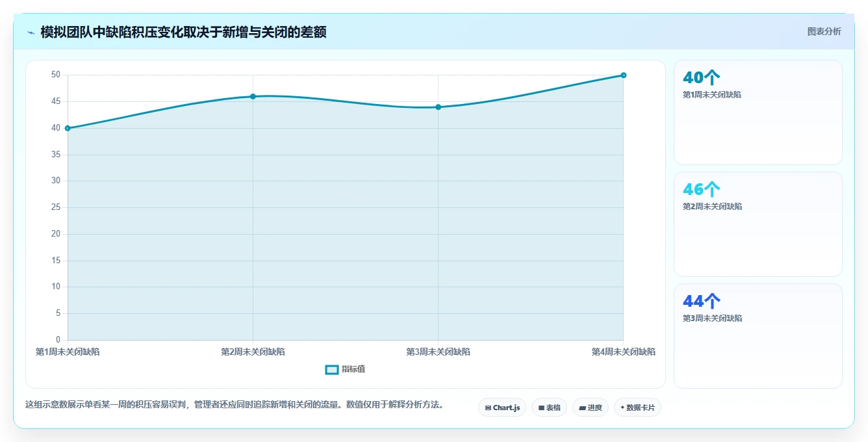Screen dimensions: 868x442
Task: Click the y-axis value 15
Action: click(x=56, y=261)
